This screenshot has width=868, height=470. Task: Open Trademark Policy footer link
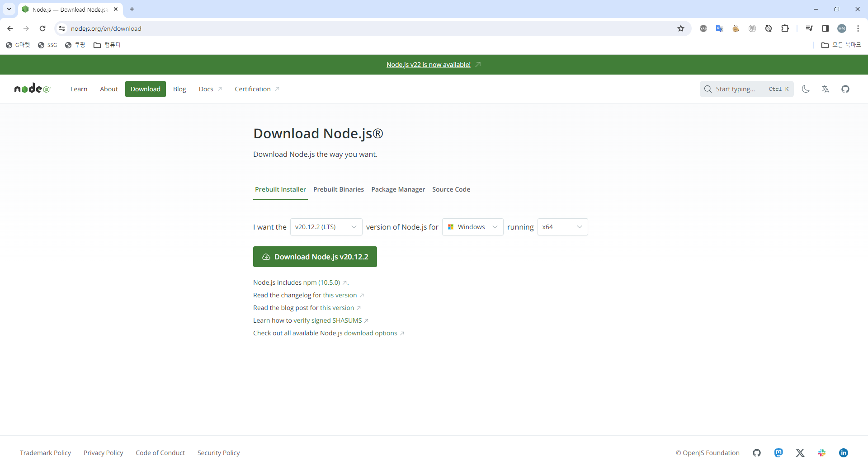pos(45,453)
